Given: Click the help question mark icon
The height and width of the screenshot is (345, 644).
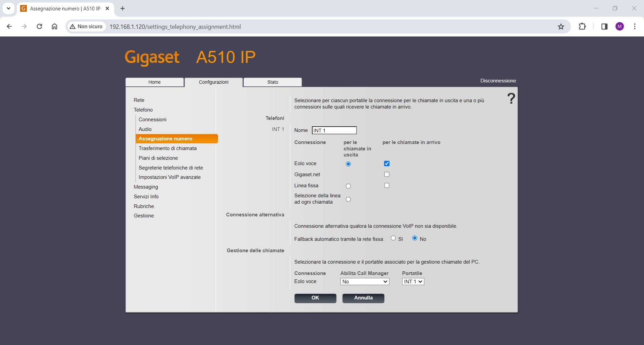Looking at the screenshot, I should point(511,98).
